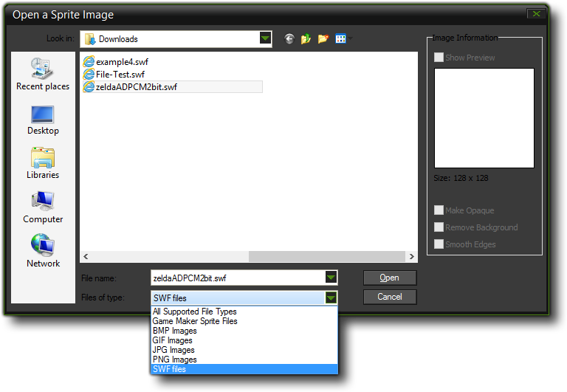Toggle the Make Opaque checkbox
Viewport: 567px width, 392px height.
click(439, 210)
